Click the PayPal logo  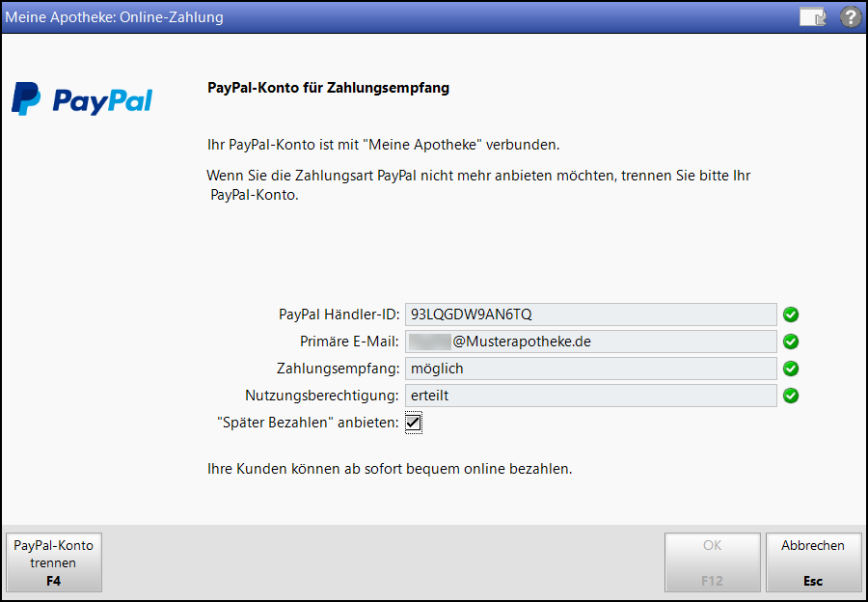82,99
